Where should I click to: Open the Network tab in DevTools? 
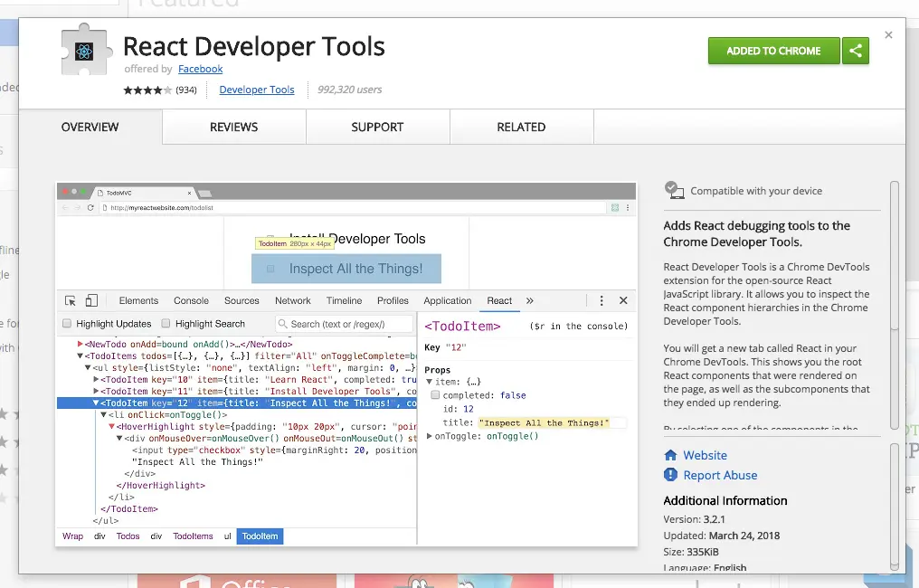click(293, 300)
